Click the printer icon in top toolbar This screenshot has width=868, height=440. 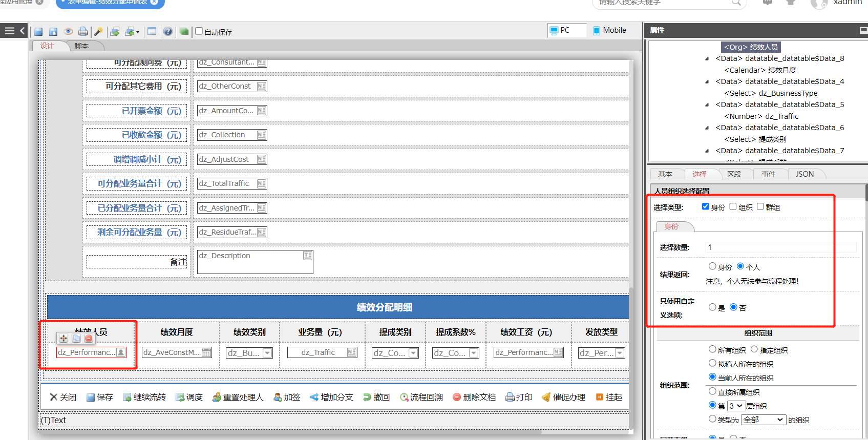pos(83,32)
